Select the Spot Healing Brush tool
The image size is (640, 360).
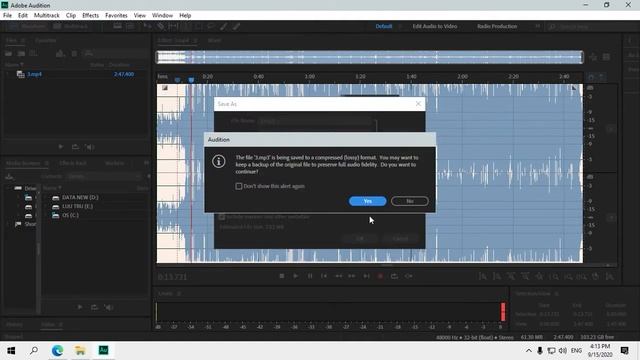(236, 26)
